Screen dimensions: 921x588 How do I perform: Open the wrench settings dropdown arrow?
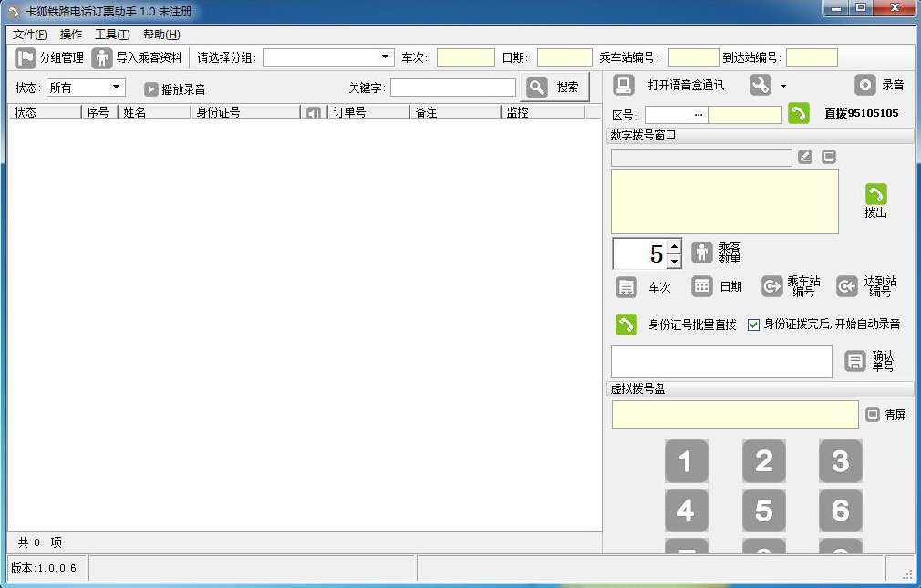[x=783, y=87]
